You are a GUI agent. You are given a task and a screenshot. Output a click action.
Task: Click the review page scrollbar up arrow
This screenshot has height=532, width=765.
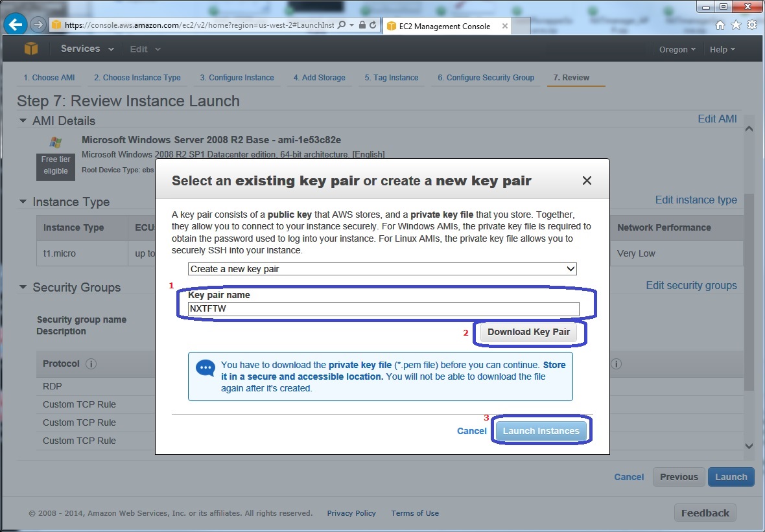click(x=749, y=129)
